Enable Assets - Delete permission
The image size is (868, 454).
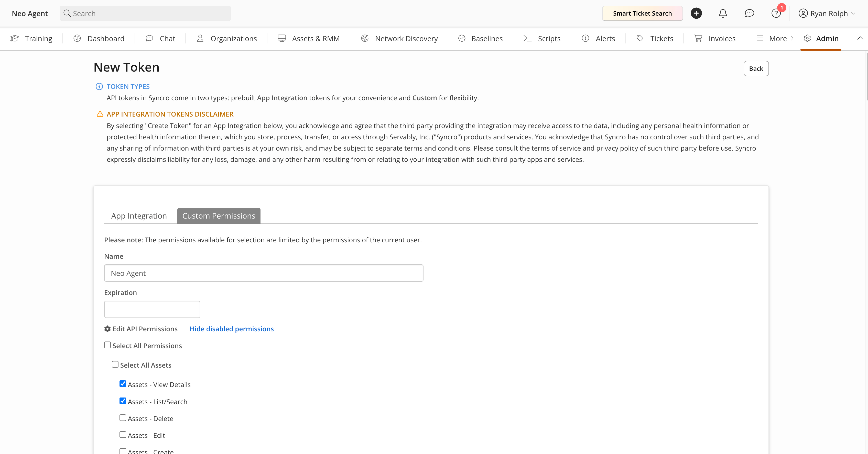123,418
